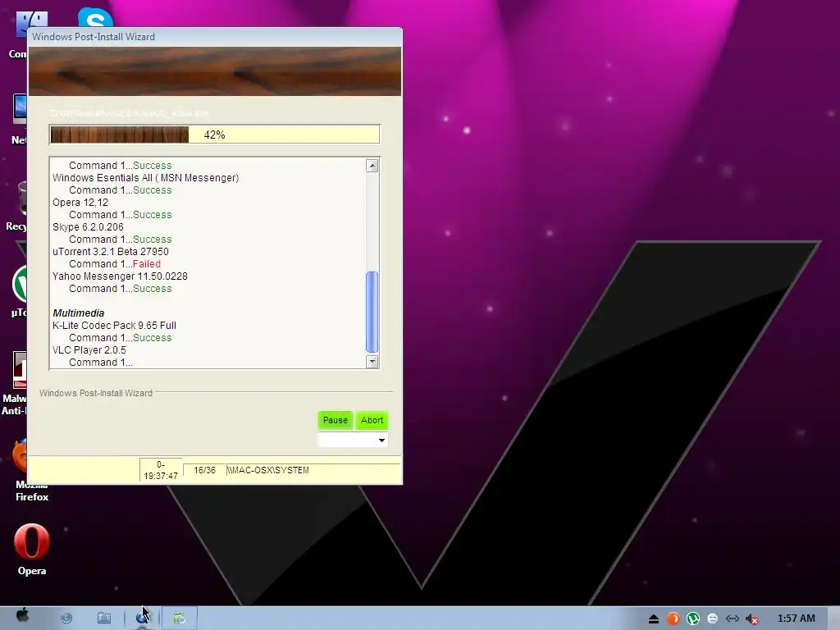Click the eject hidden-icons tray arrow

coord(654,619)
